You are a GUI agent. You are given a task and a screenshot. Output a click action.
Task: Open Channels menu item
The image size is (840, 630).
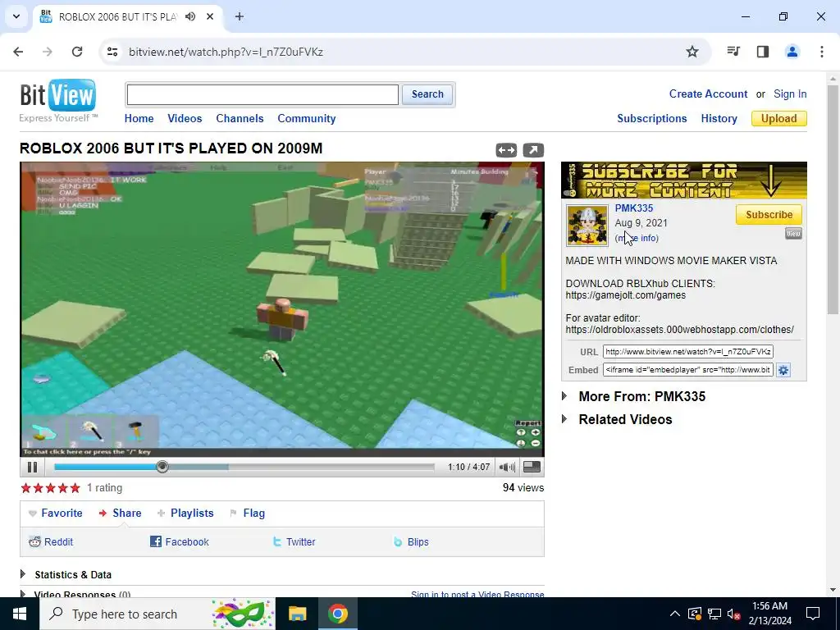coord(240,118)
